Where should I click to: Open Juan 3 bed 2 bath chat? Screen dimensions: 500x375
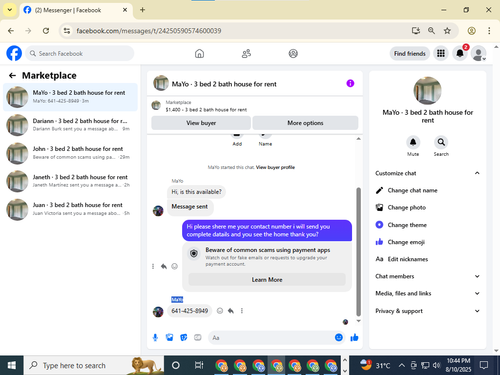pos(70,209)
